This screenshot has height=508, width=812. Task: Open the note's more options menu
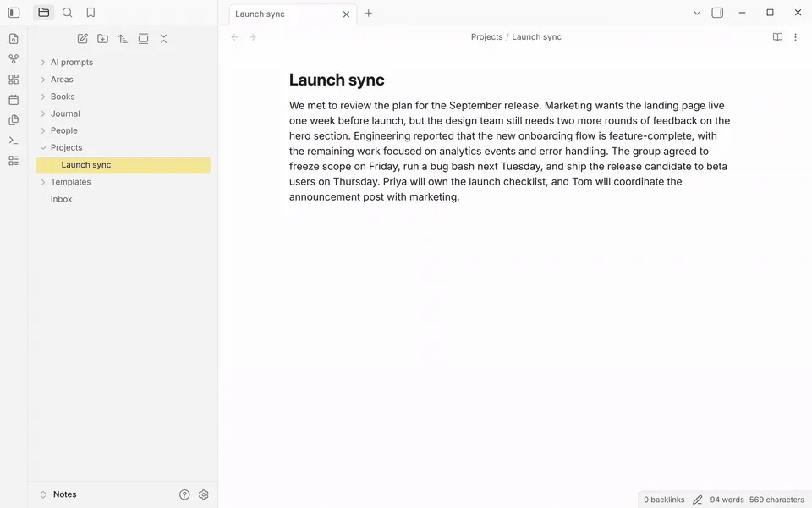796,37
